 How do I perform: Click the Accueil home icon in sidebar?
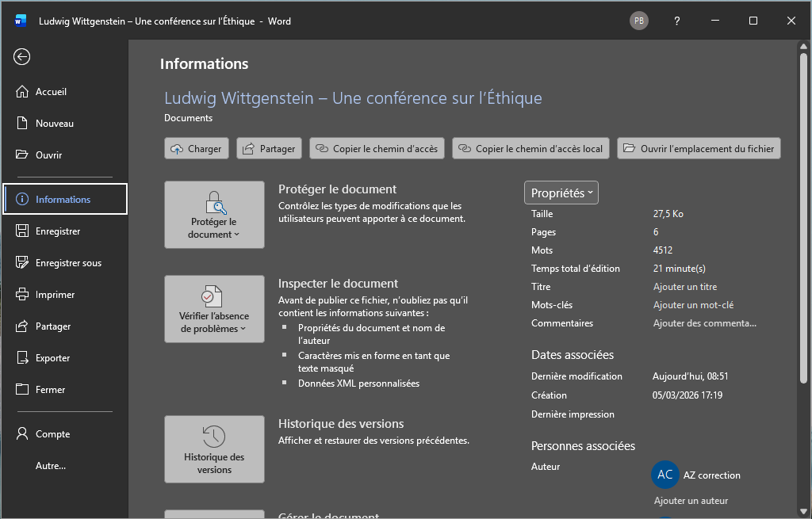[22, 92]
